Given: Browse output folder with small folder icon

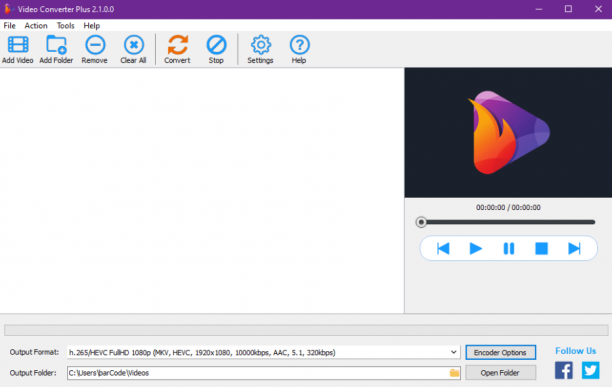Looking at the screenshot, I should [x=454, y=373].
